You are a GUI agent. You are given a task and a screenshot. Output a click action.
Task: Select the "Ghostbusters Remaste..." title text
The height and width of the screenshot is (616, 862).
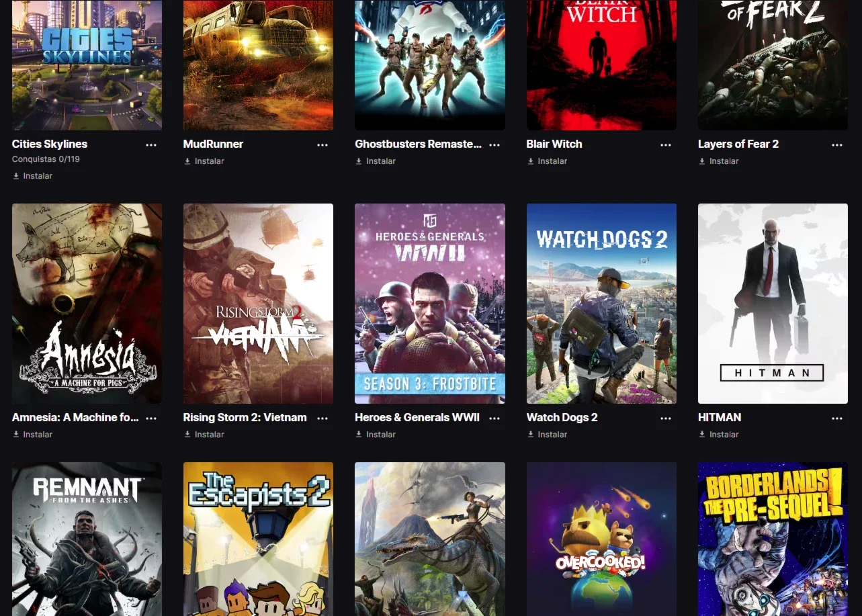(x=418, y=144)
